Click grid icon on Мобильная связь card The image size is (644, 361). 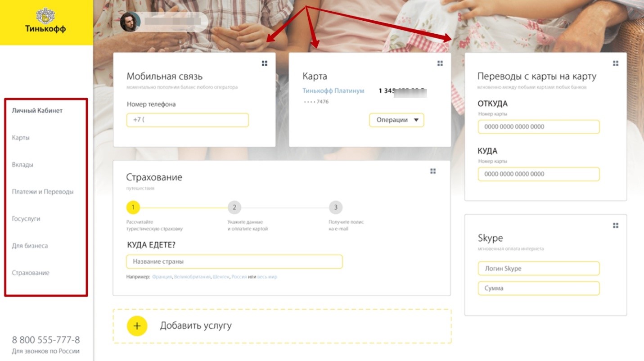click(x=265, y=63)
